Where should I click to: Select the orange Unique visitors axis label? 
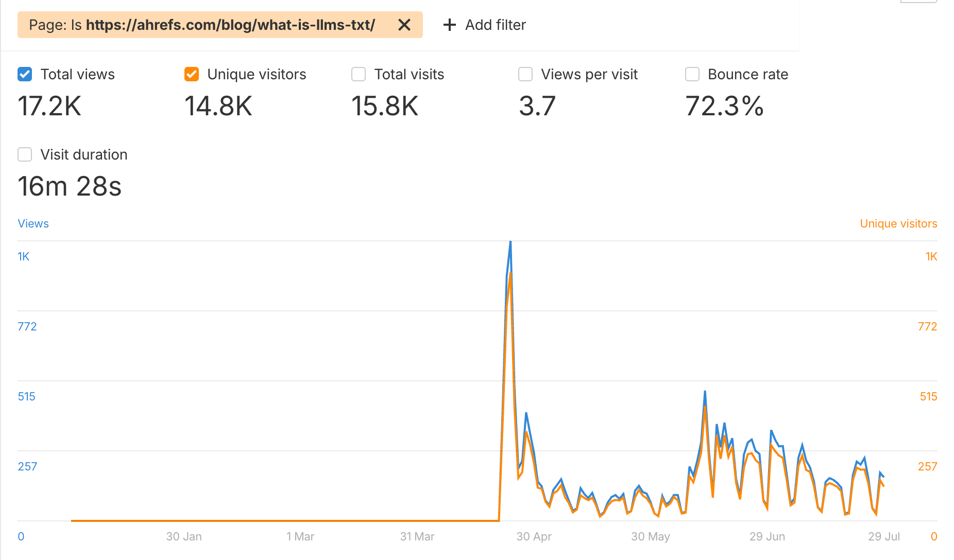click(x=898, y=223)
